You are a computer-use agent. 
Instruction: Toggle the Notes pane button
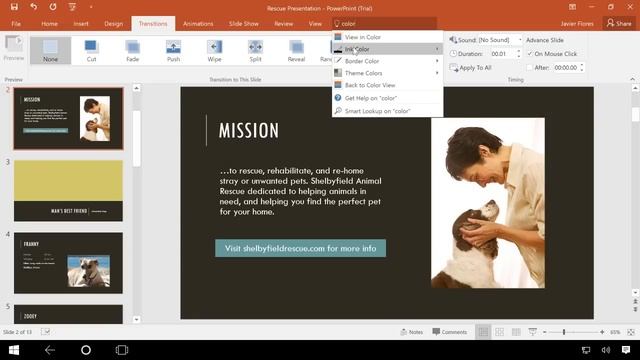[411, 332]
